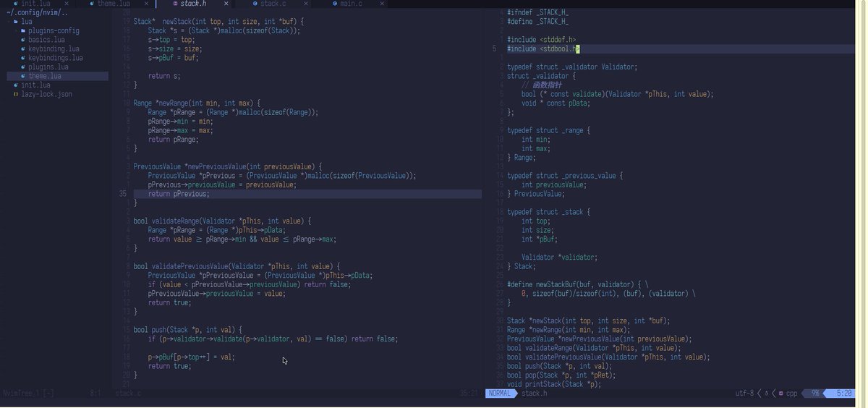Open keybinding.lua in the file tree
This screenshot has width=868, height=408.
[54, 48]
